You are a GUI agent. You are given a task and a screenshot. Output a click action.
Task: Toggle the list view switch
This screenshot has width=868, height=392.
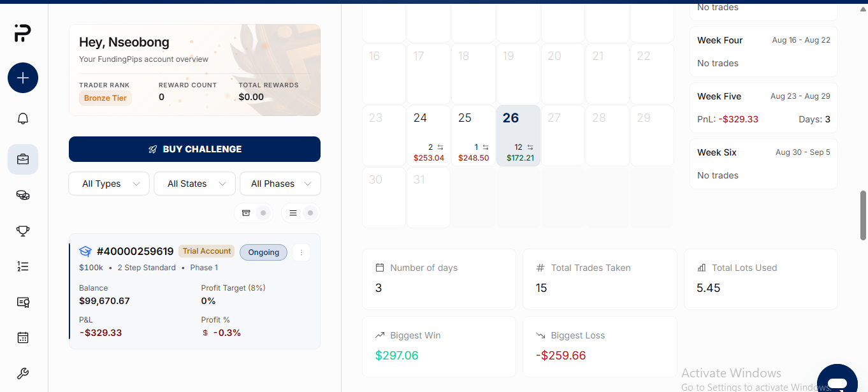click(x=301, y=213)
